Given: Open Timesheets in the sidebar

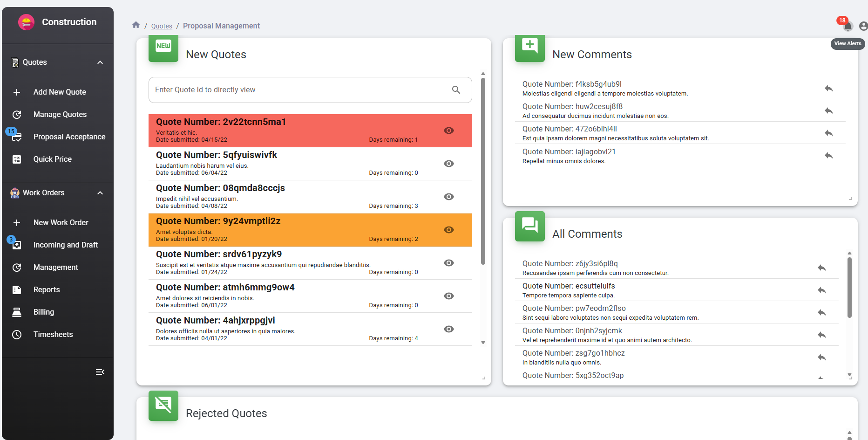Looking at the screenshot, I should pyautogui.click(x=53, y=334).
